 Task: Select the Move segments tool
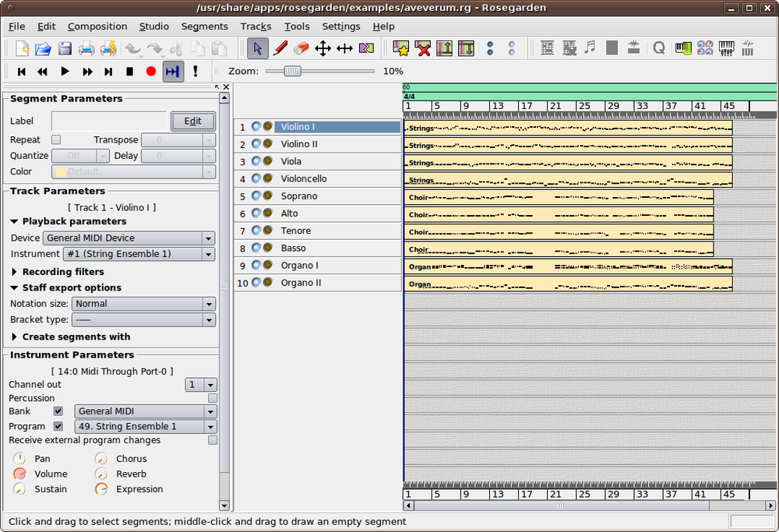point(323,48)
